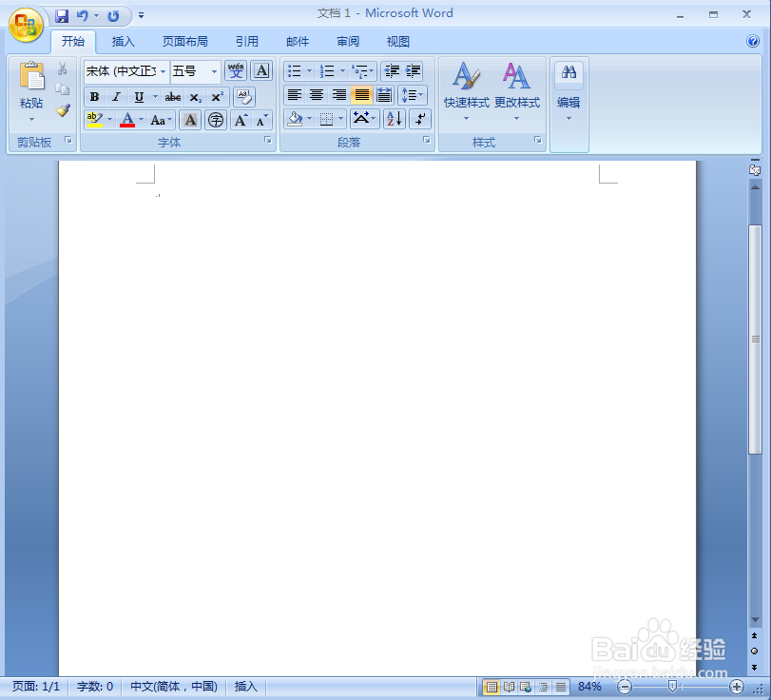The image size is (771, 700).
Task: Open the Font dialog launcher
Action: coord(267,140)
